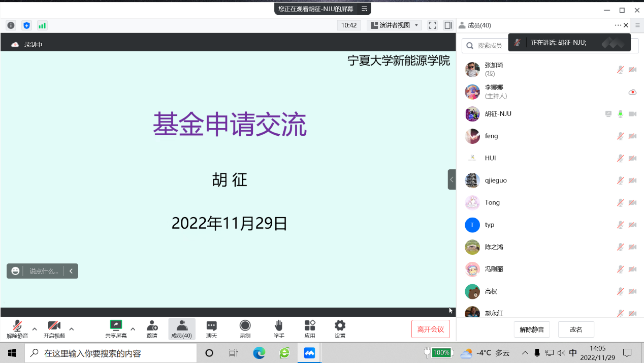Click the 离开会议 leave meeting button
The width and height of the screenshot is (644, 363).
tap(431, 329)
